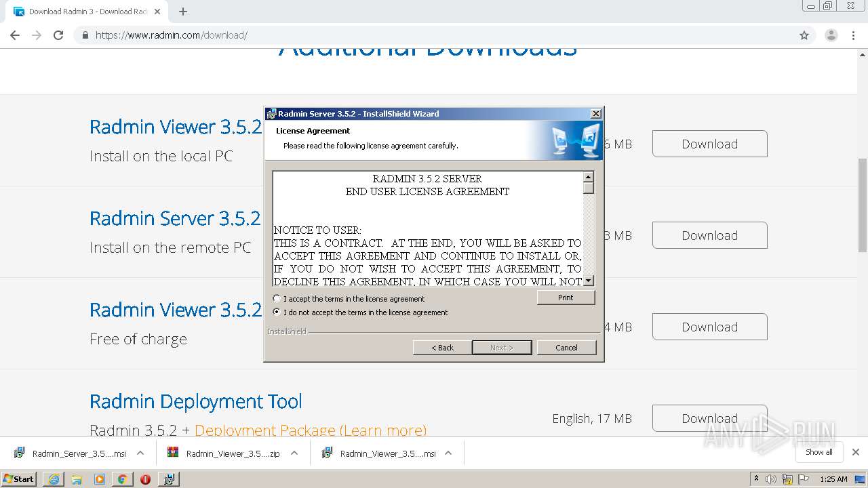
Task: Open the Radmin Server 3.5.2 heading link
Action: click(175, 218)
